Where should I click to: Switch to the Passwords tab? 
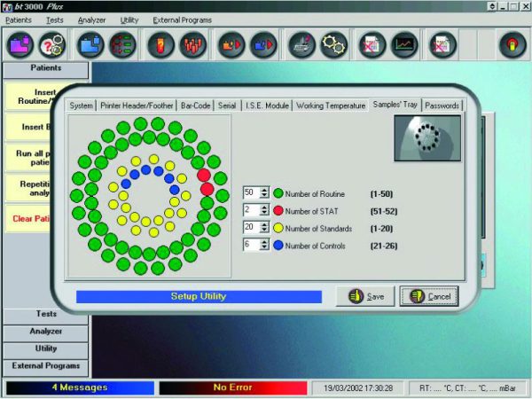point(442,106)
